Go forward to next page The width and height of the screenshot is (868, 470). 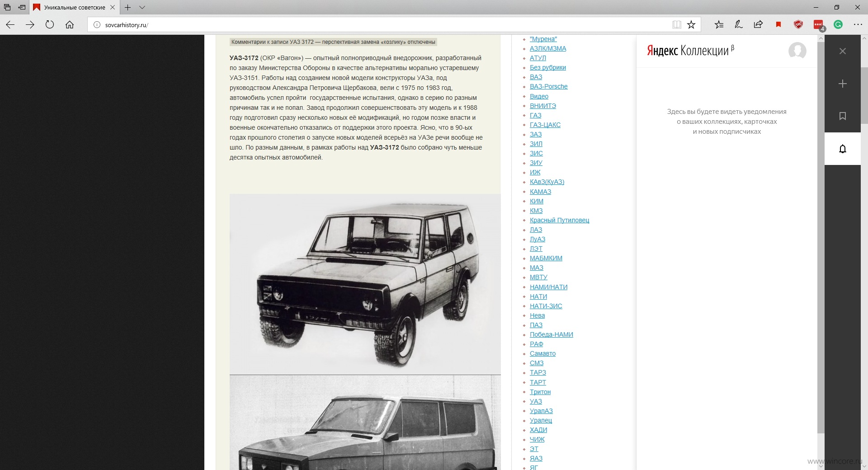30,25
